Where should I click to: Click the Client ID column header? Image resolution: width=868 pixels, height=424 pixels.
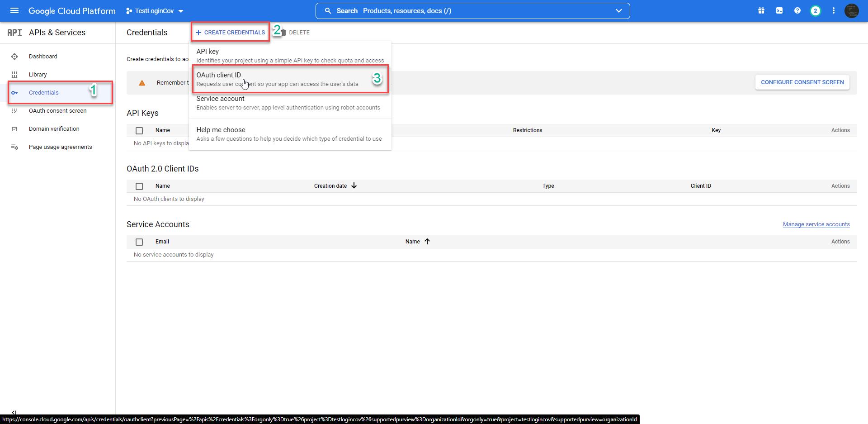point(701,186)
